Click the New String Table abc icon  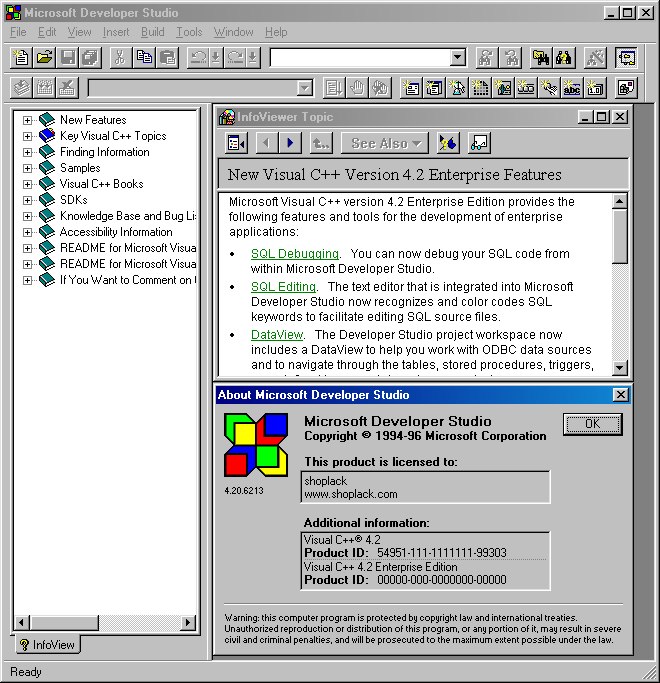572,88
